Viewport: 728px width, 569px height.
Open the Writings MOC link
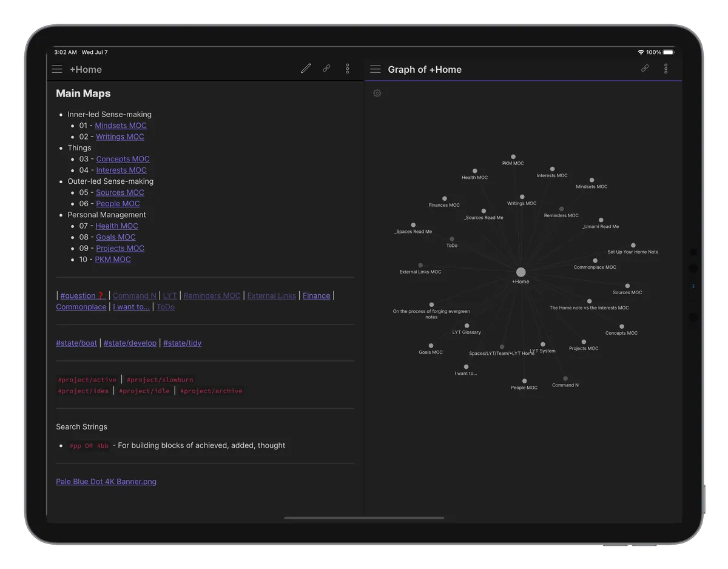[x=120, y=136]
